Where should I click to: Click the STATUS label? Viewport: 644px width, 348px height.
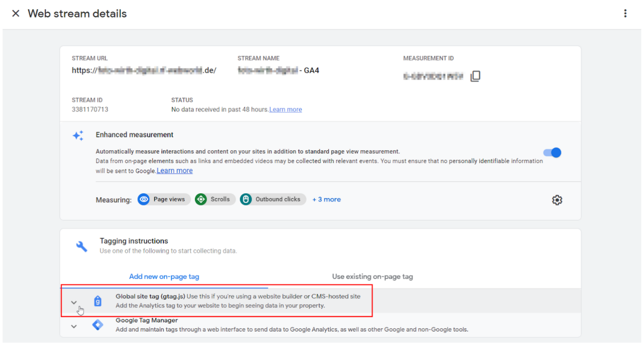[182, 100]
